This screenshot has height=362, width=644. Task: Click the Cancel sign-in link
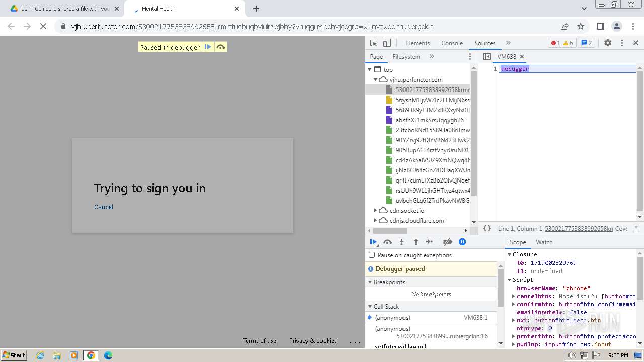pos(104,207)
